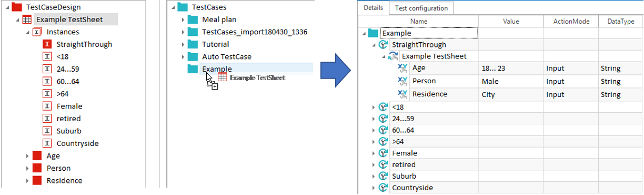The width and height of the screenshot is (644, 195).
Task: Sort by the Value column header
Action: tap(511, 22)
